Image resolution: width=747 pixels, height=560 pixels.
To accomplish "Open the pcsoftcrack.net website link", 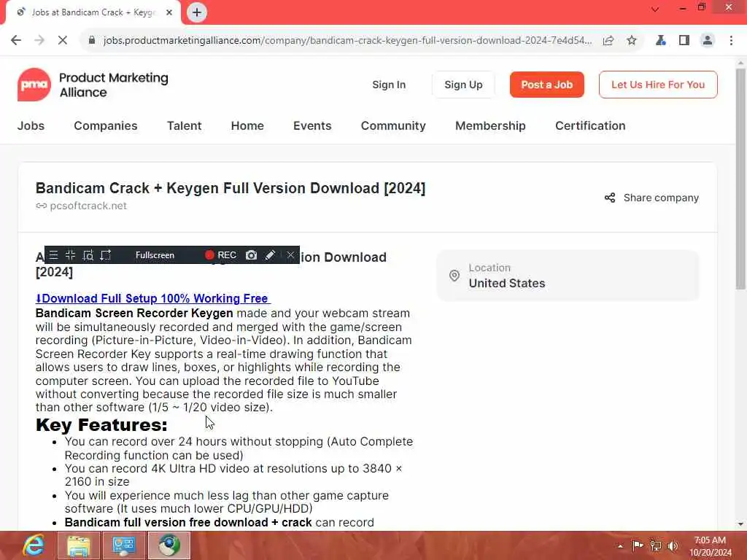I will point(88,206).
